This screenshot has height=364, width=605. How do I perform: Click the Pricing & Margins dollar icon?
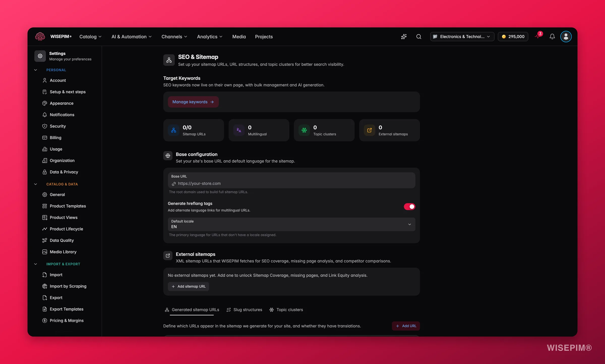pos(45,320)
